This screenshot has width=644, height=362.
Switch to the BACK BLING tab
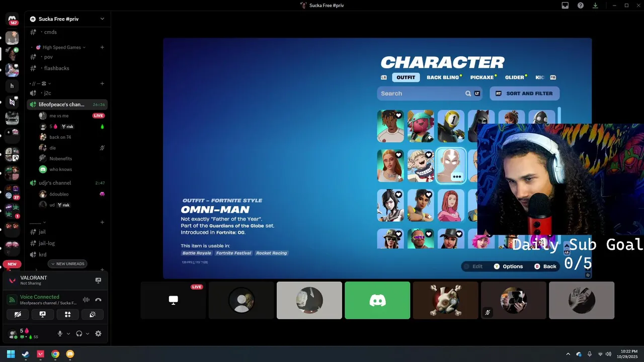[x=443, y=77]
